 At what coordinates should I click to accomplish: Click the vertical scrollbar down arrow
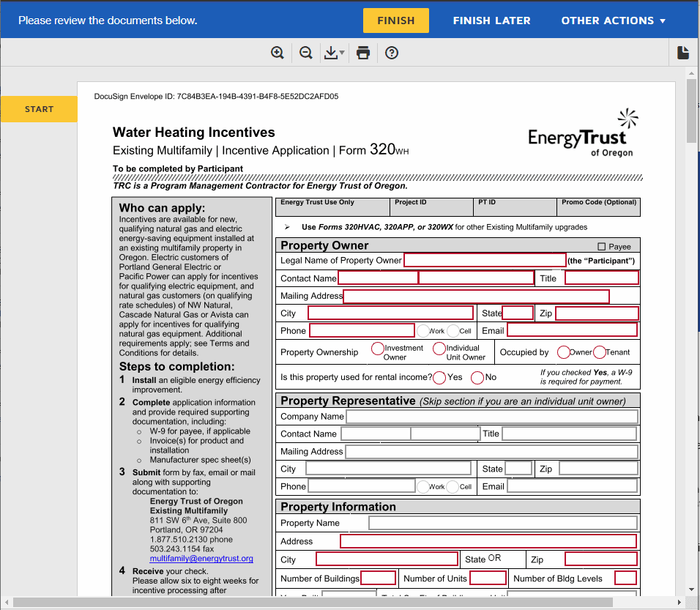[x=691, y=590]
